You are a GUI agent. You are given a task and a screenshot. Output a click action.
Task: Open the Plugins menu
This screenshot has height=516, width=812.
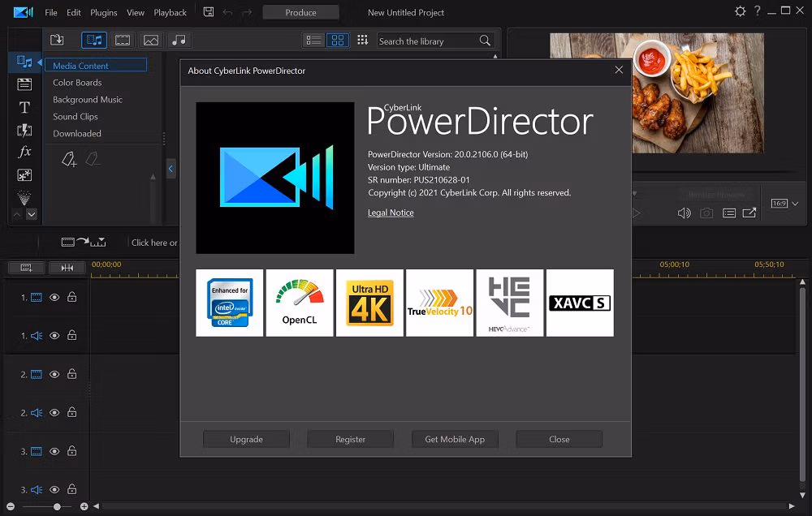click(x=104, y=12)
